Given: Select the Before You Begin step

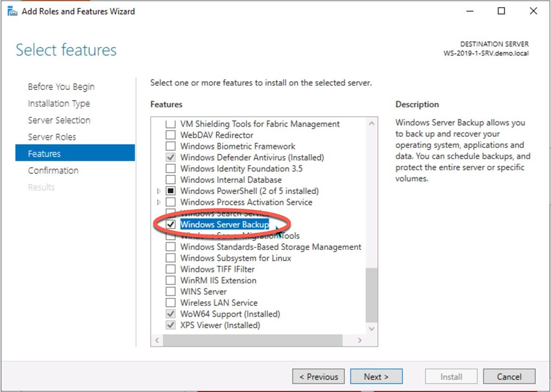Looking at the screenshot, I should (x=60, y=86).
